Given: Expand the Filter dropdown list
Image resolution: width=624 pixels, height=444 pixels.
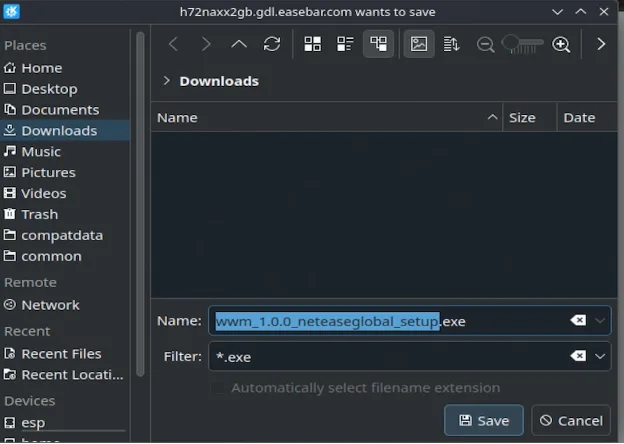Looking at the screenshot, I should tap(600, 356).
